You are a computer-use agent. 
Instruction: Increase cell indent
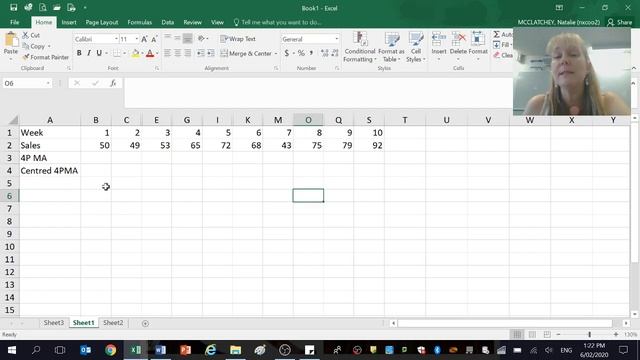[x=211, y=53]
